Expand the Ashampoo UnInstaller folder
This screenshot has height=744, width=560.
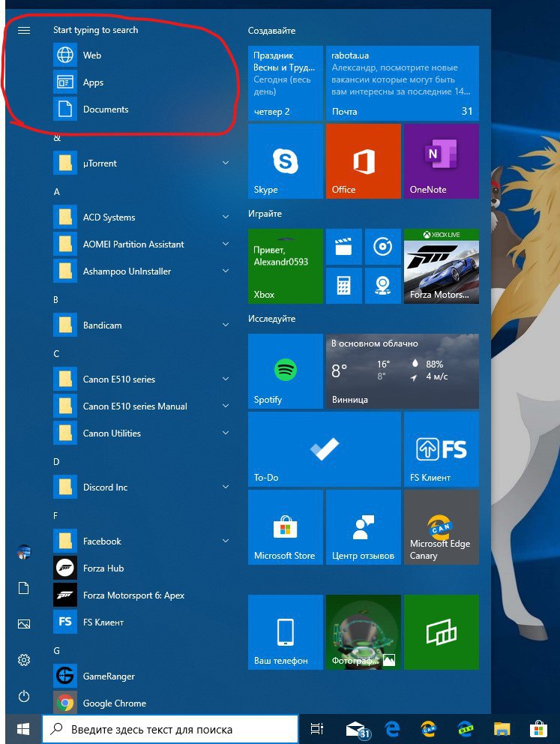point(142,271)
